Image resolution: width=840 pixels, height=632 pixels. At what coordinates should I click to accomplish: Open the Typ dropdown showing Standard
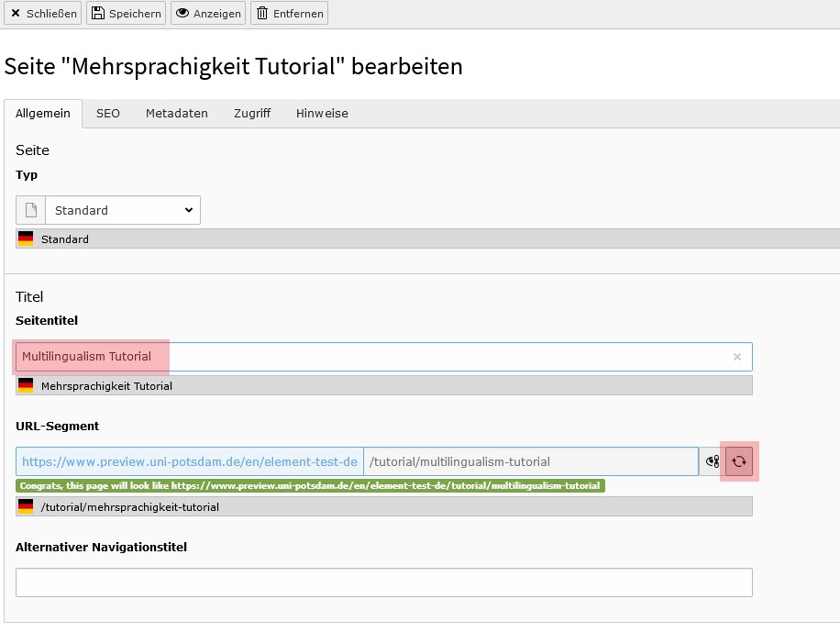click(x=123, y=210)
